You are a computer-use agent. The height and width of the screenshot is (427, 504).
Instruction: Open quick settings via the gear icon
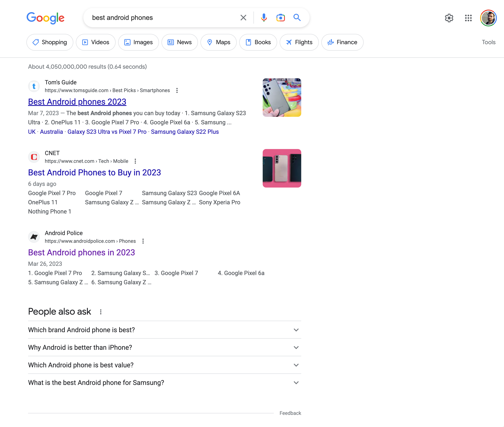[449, 18]
